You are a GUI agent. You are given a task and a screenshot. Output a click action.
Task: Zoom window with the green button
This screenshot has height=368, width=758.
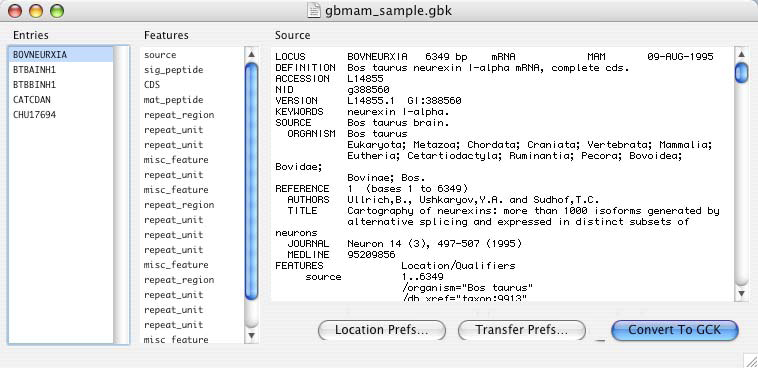tap(57, 11)
